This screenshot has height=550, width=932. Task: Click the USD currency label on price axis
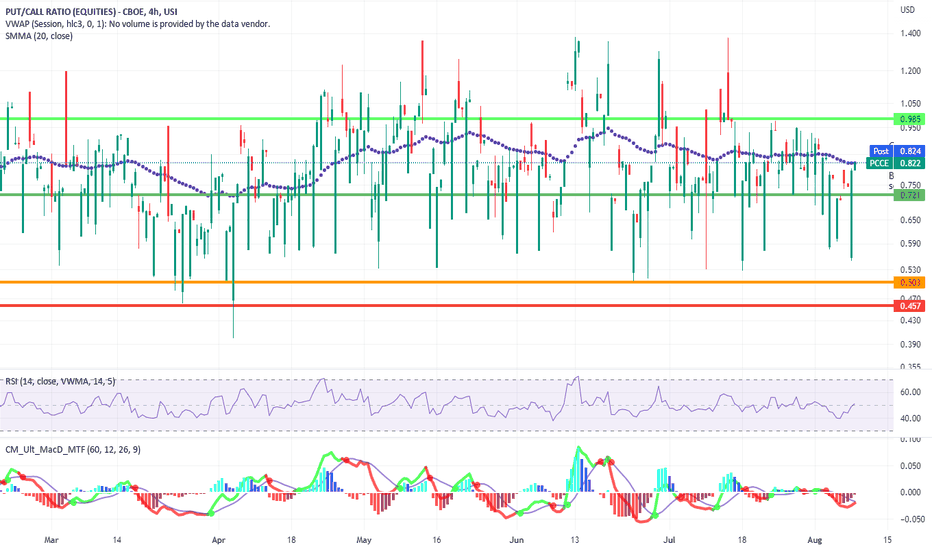tap(908, 10)
